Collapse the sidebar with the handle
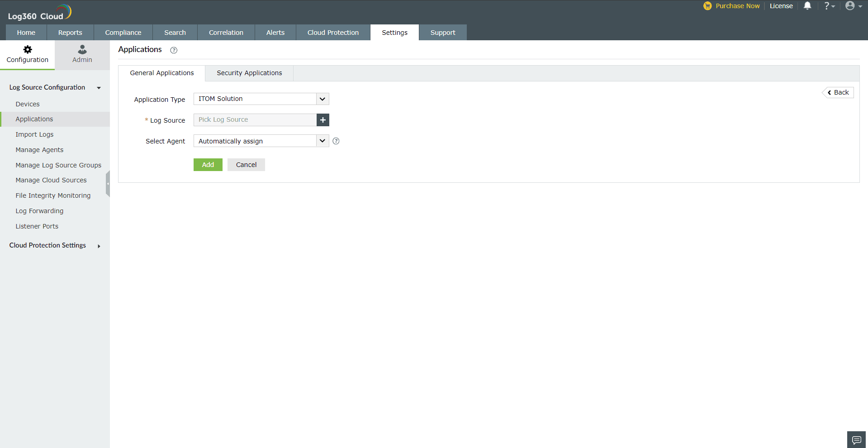868x448 pixels. (108, 184)
